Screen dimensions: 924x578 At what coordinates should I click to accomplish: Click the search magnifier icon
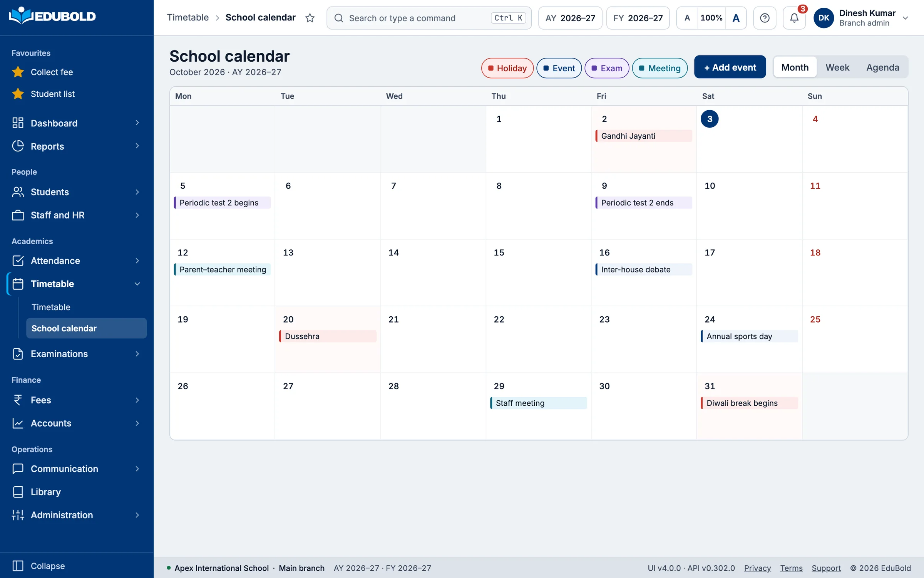click(339, 18)
